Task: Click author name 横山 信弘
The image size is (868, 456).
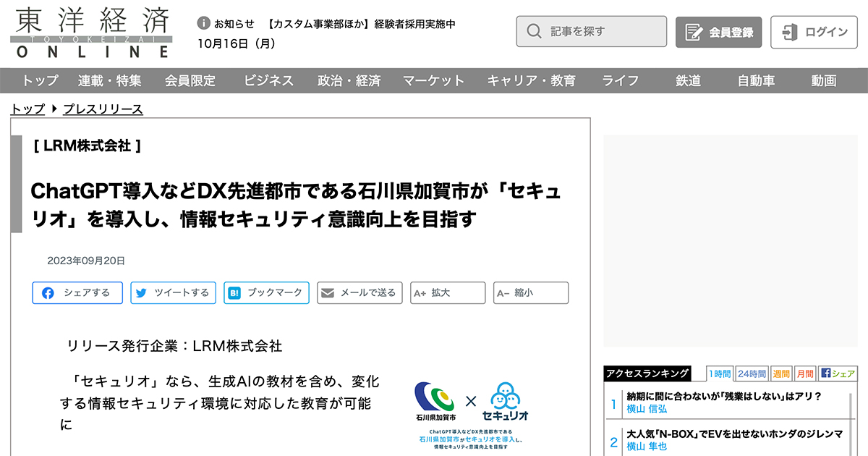Action: [647, 408]
